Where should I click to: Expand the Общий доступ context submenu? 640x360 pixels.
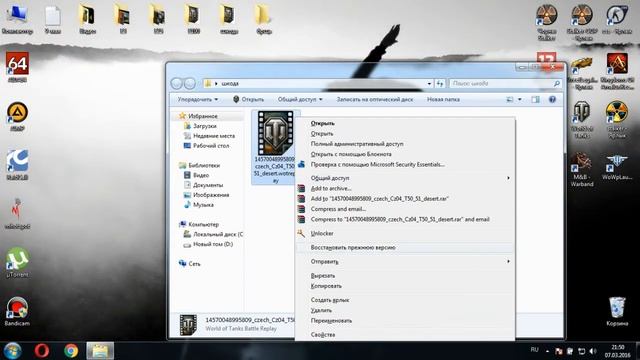click(x=404, y=178)
